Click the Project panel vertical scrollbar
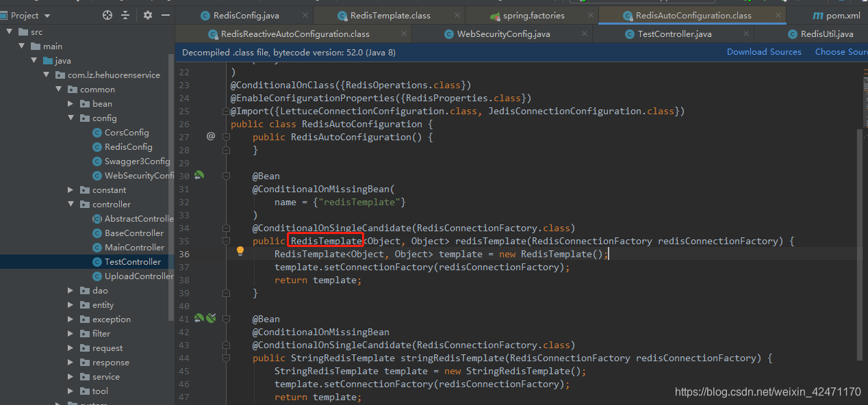Image resolution: width=868 pixels, height=405 pixels. click(172, 188)
